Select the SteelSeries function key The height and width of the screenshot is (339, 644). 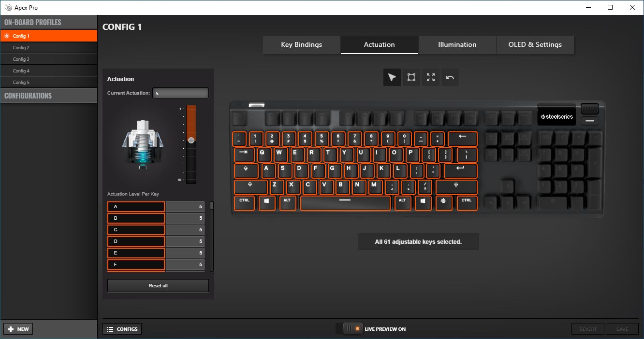tap(444, 203)
